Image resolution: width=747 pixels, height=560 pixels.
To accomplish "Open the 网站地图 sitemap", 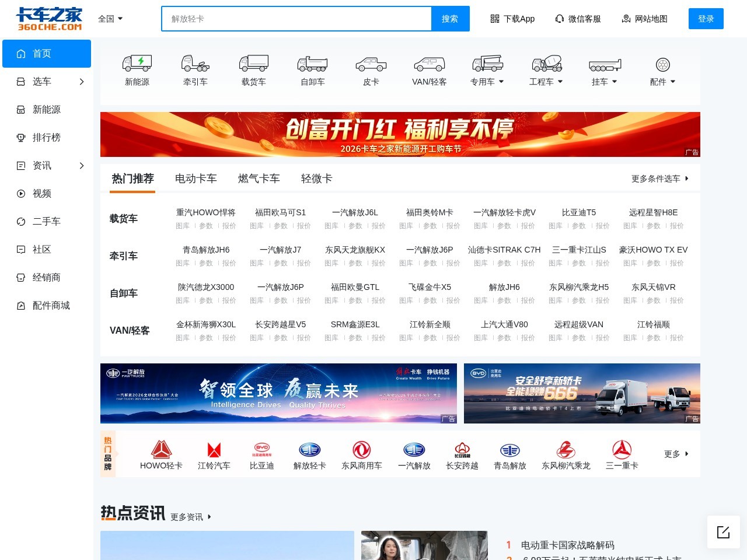I will (644, 18).
